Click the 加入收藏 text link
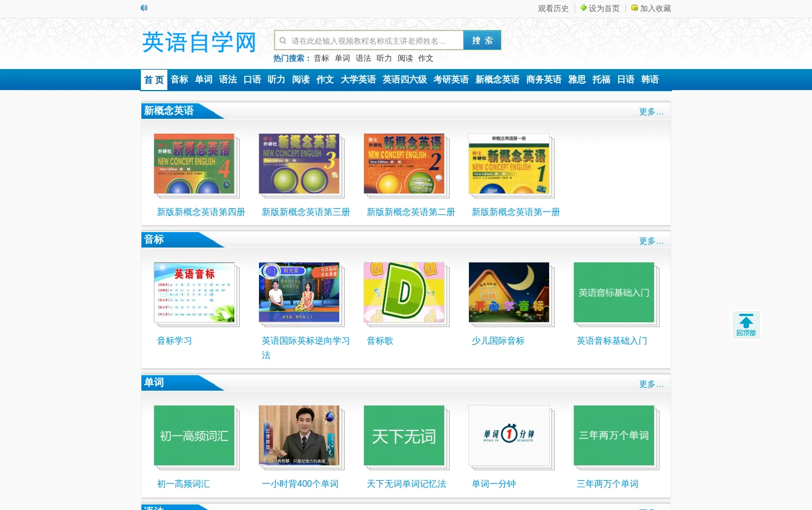The height and width of the screenshot is (510, 812). (x=656, y=8)
